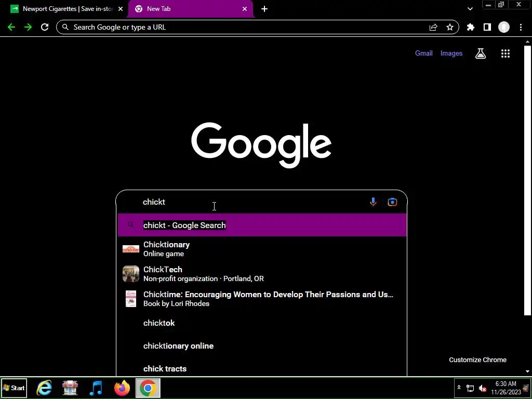Pick the Chicktime book suggestion
This screenshot has height=399, width=532.
[x=262, y=299]
